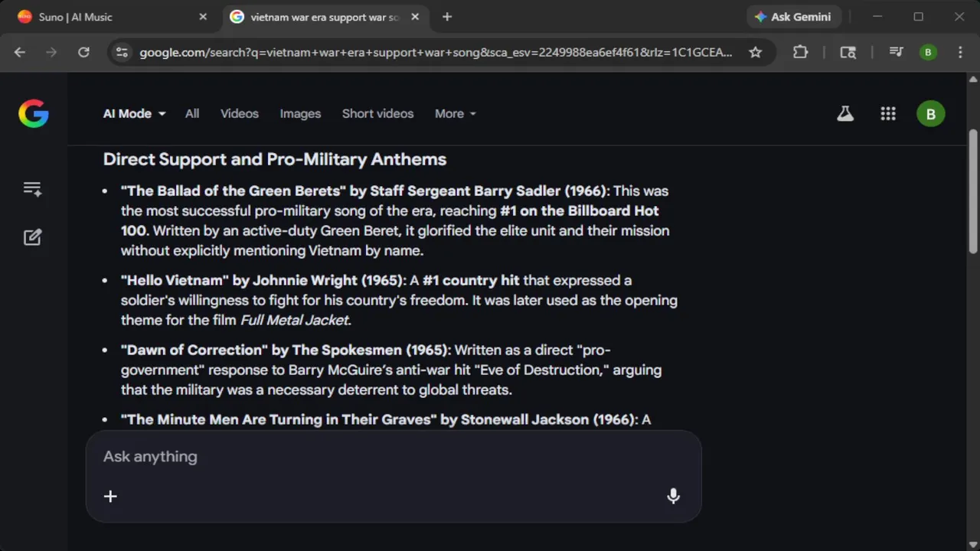Click the page vertical scrollbar

973,191
